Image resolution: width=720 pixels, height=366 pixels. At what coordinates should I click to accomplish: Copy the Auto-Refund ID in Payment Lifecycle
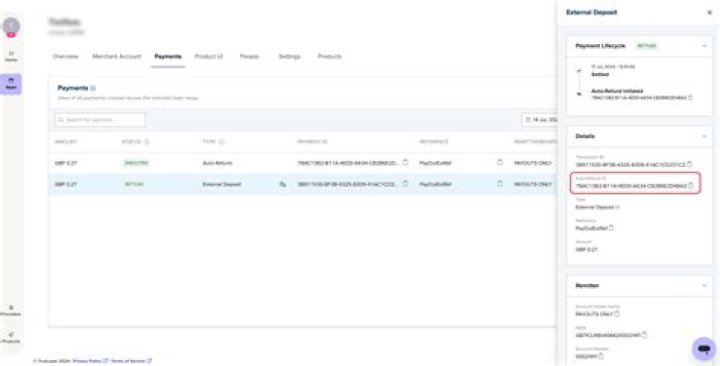(x=691, y=97)
